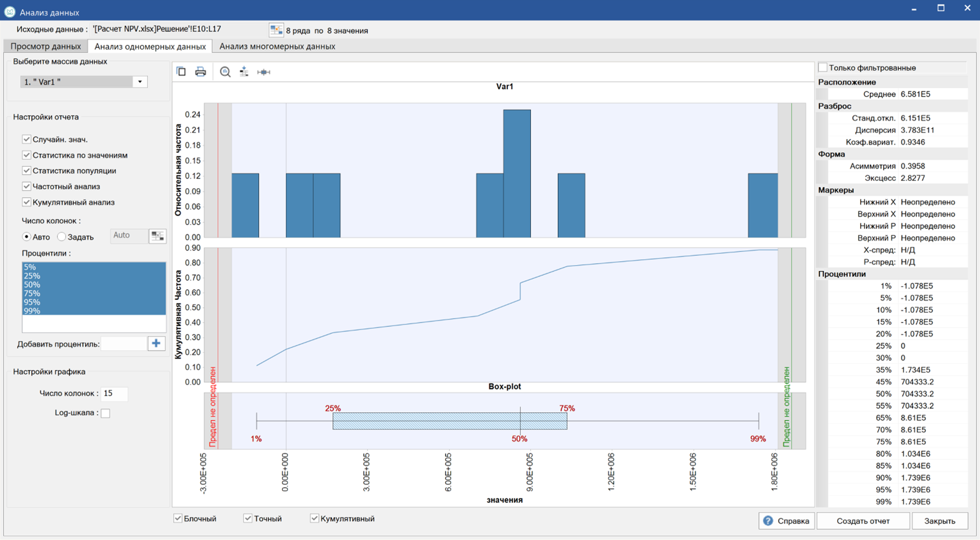980x540 pixels.
Task: Open the Var1 data array dropdown
Action: click(140, 82)
